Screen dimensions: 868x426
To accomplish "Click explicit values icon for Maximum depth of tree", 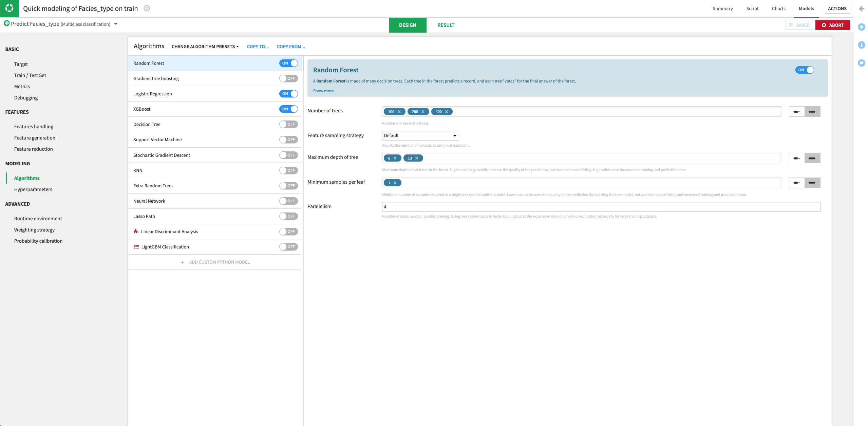I will pyautogui.click(x=812, y=158).
